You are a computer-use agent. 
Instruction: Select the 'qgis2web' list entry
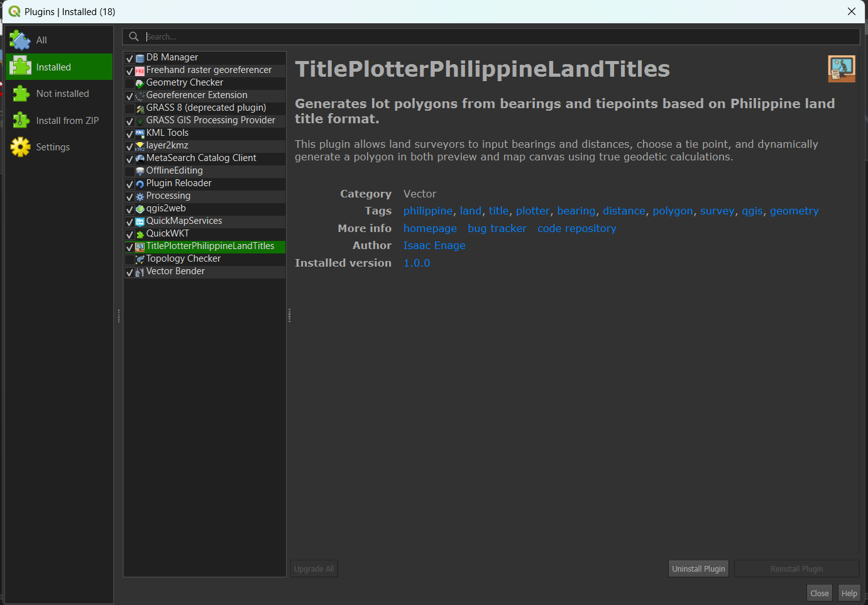point(204,208)
